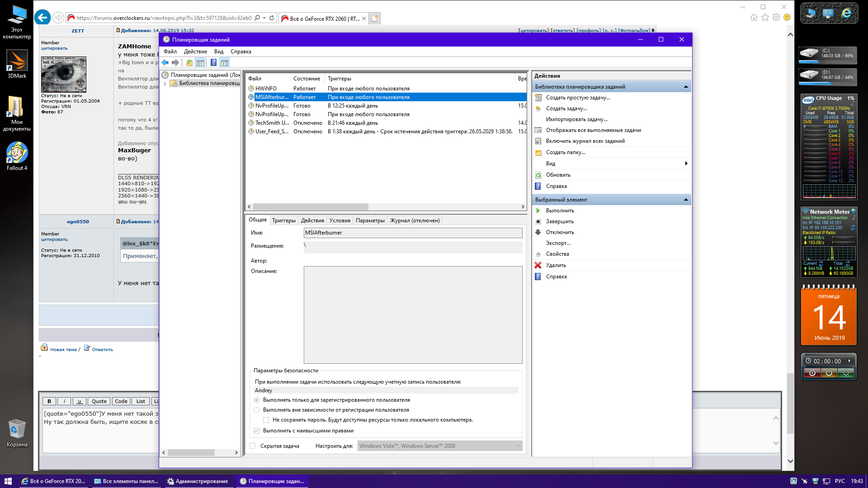Open the 'Настроить для' Windows Vista dropdown
Screen dimensions: 868x488
[440, 446]
